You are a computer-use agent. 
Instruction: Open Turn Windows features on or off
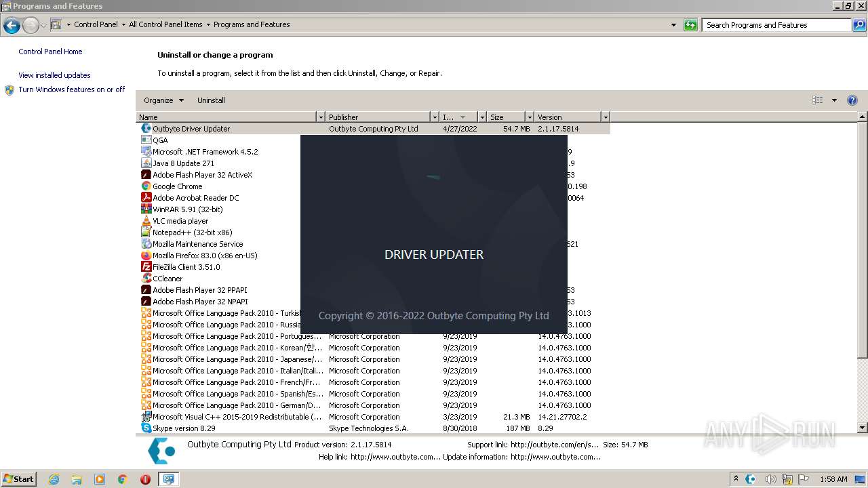72,89
